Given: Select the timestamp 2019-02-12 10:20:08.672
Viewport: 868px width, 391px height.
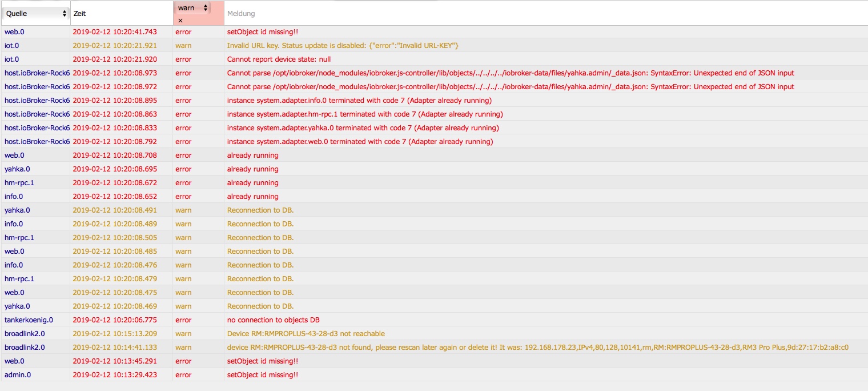Looking at the screenshot, I should coord(115,183).
